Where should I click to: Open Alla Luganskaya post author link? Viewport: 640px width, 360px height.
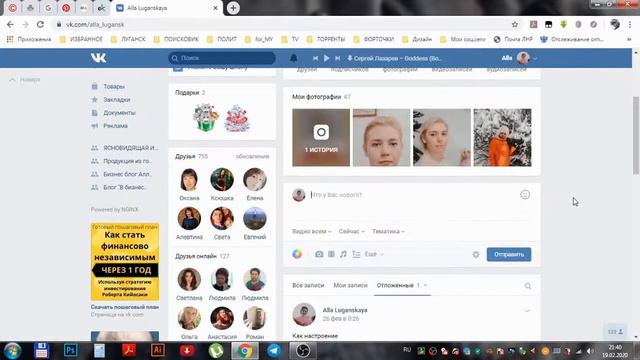coord(345,310)
